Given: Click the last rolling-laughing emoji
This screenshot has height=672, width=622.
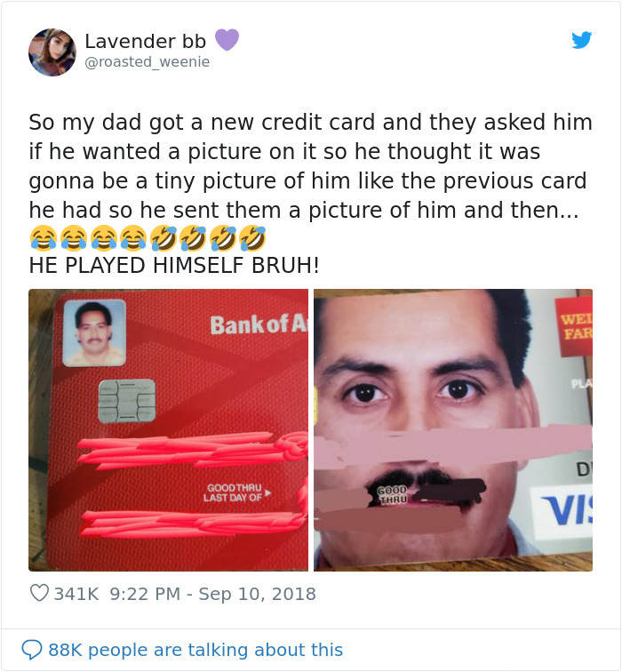Looking at the screenshot, I should point(252,237).
